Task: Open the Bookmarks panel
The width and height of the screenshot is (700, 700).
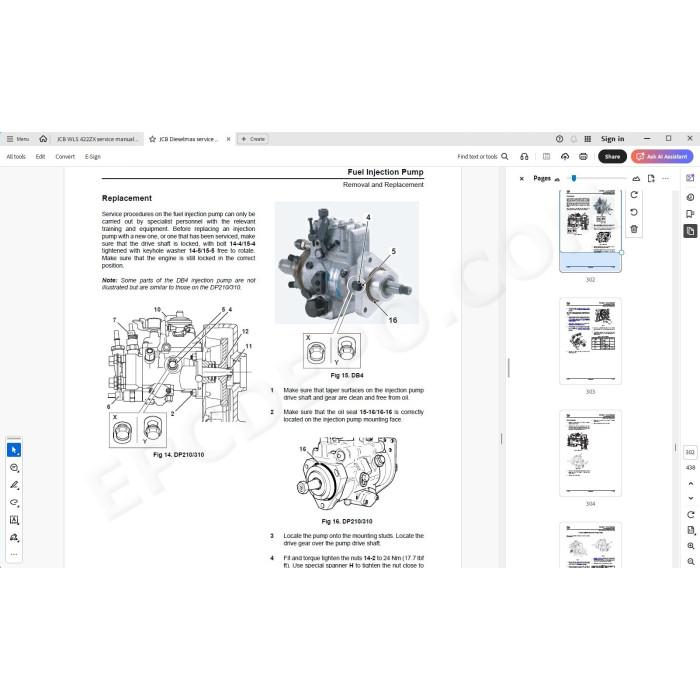Action: pyautogui.click(x=690, y=214)
